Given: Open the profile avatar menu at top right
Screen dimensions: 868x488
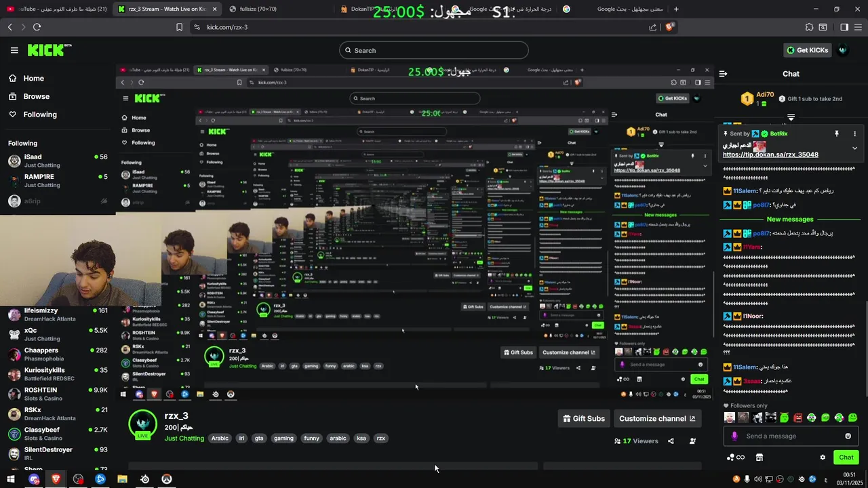Looking at the screenshot, I should pyautogui.click(x=843, y=50).
